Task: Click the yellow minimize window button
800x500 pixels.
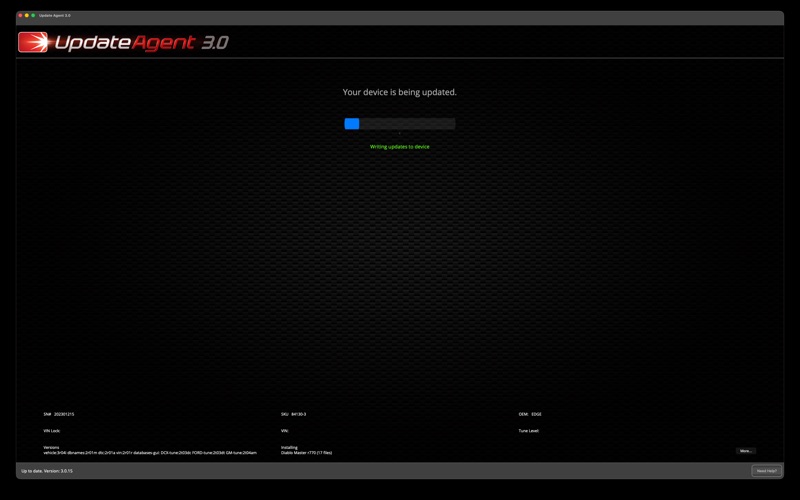Action: [27, 16]
